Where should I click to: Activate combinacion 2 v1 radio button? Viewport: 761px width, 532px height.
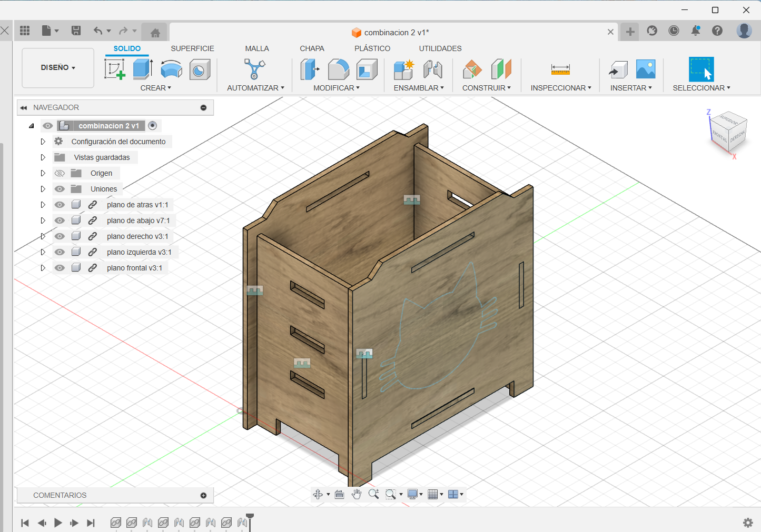coord(153,125)
